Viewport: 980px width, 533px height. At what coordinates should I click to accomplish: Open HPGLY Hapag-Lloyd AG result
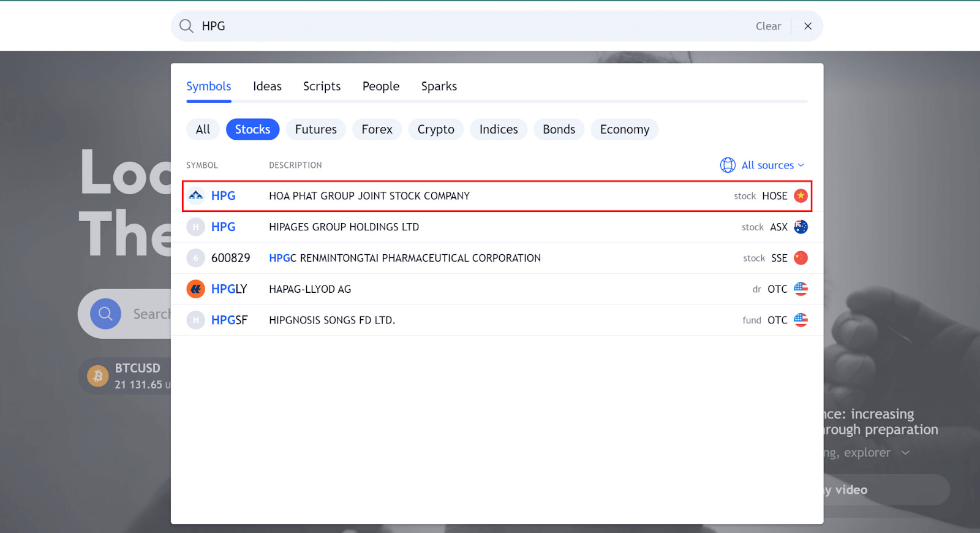[x=497, y=289]
